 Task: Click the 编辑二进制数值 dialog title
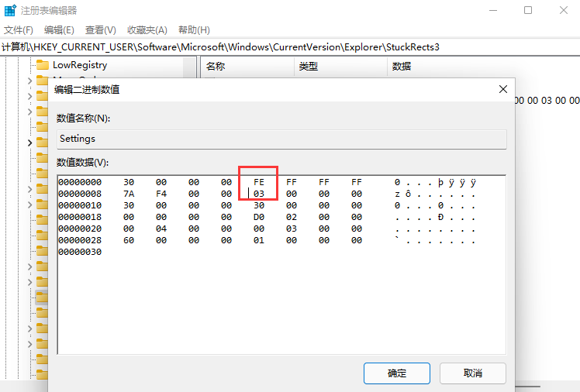point(87,89)
